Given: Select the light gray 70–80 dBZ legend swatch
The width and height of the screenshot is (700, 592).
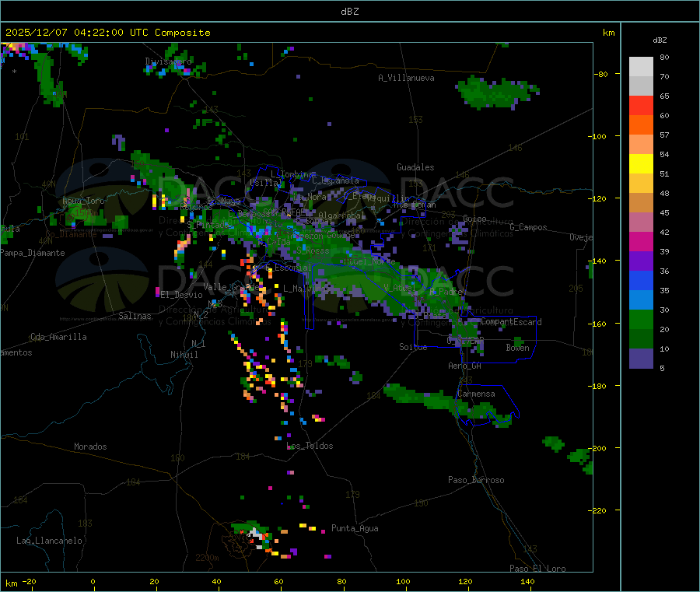Looking at the screenshot, I should point(641,66).
